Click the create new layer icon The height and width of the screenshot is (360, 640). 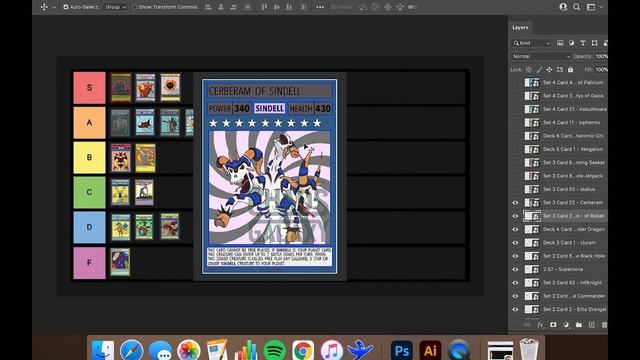(591, 325)
